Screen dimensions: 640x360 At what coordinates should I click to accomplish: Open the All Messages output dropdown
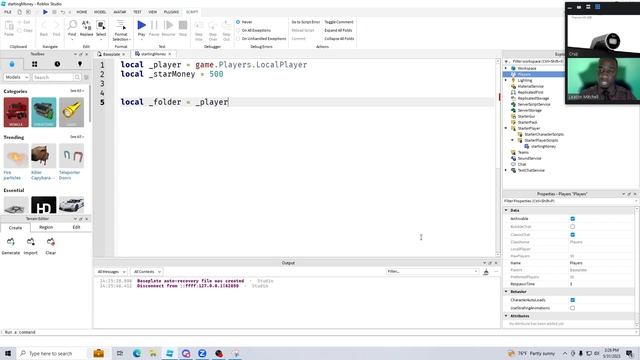coord(111,272)
